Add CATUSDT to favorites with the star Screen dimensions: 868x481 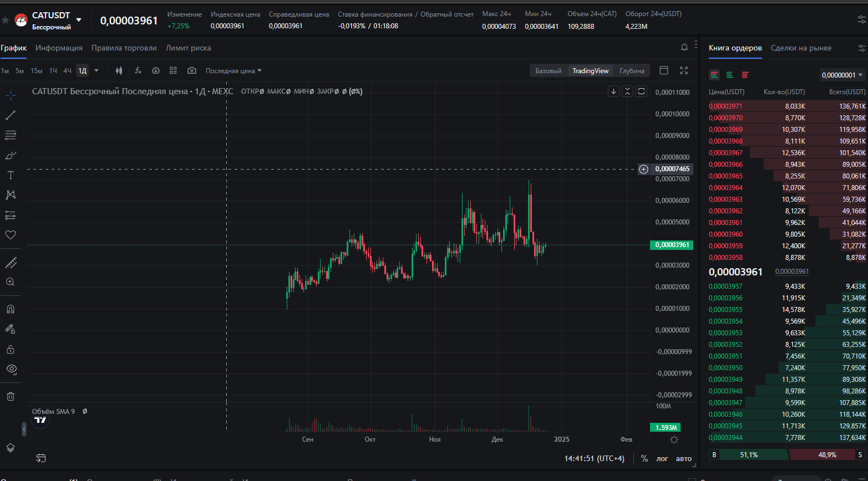coord(5,20)
